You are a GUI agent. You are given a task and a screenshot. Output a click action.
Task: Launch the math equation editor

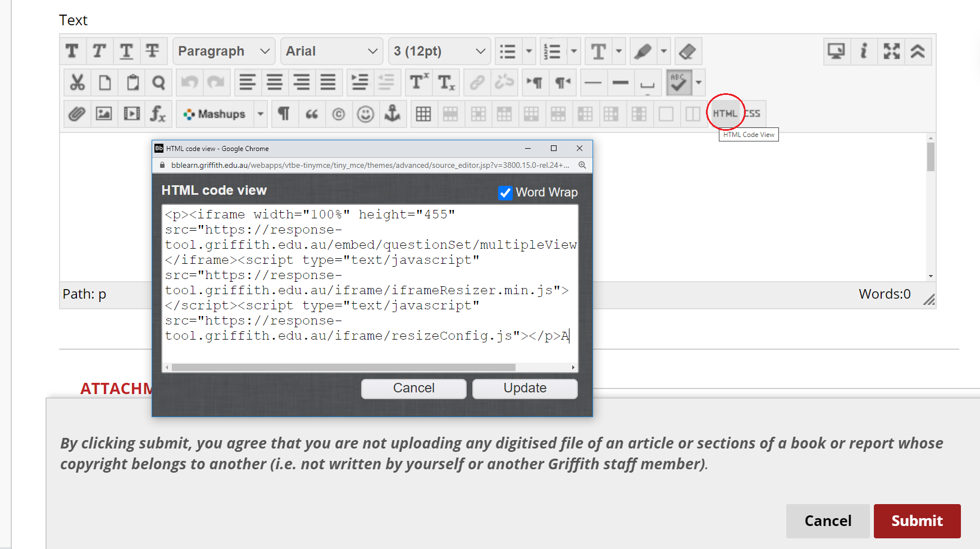point(158,114)
